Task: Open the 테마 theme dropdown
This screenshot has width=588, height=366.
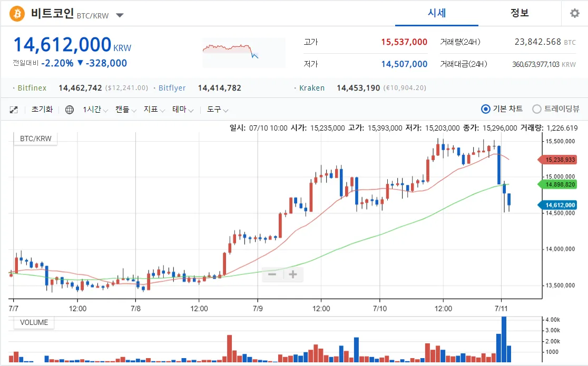Action: pyautogui.click(x=183, y=110)
